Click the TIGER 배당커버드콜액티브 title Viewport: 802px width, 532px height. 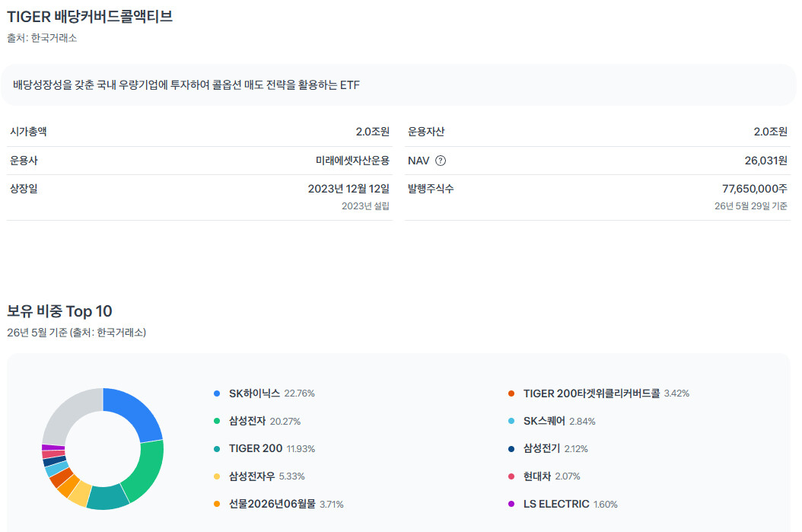(90, 17)
